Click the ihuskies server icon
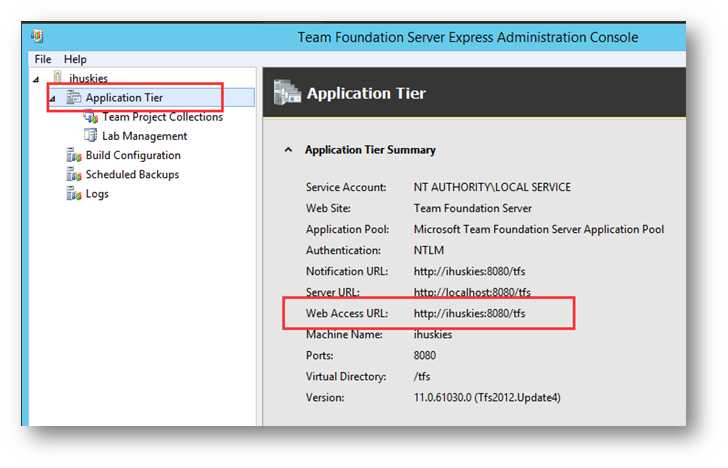This screenshot has width=728, height=468. [x=58, y=77]
